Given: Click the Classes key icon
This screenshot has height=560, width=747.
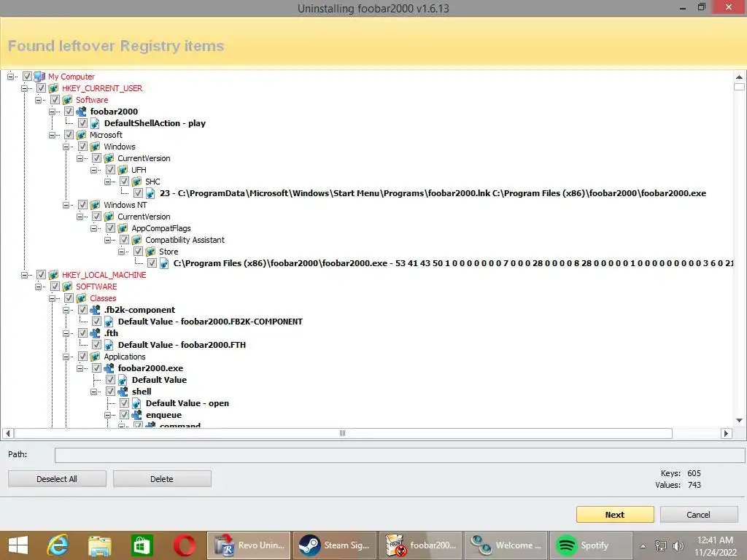Looking at the screenshot, I should coord(82,298).
